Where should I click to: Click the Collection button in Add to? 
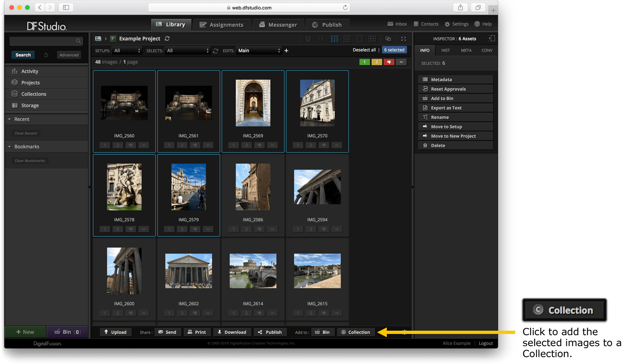pos(355,332)
